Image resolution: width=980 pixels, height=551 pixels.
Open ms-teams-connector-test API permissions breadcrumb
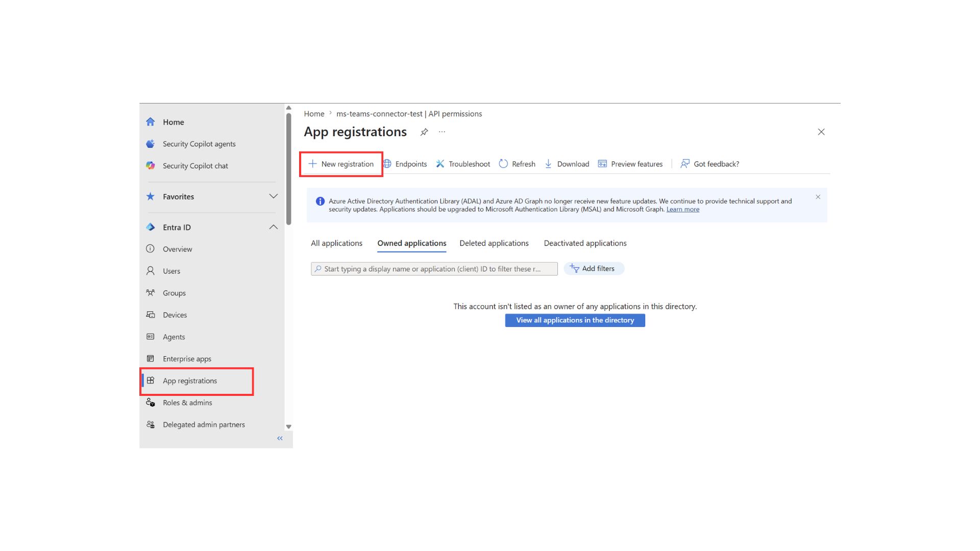(x=409, y=114)
